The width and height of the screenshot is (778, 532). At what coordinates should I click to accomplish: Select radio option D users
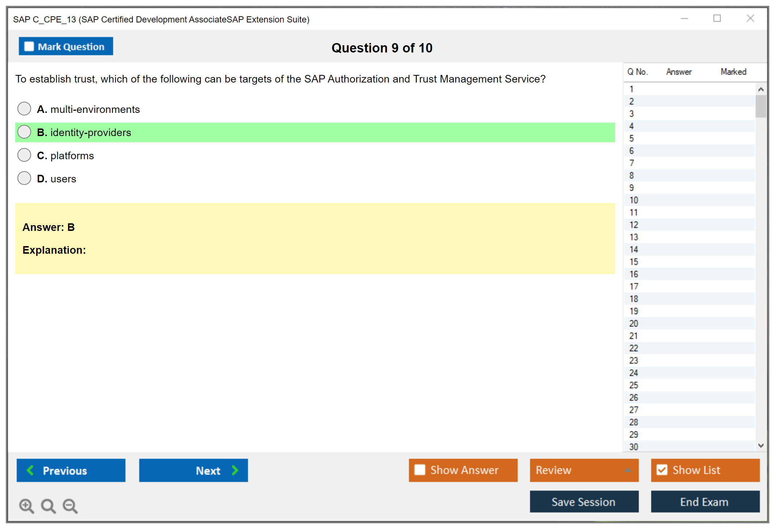click(x=24, y=178)
